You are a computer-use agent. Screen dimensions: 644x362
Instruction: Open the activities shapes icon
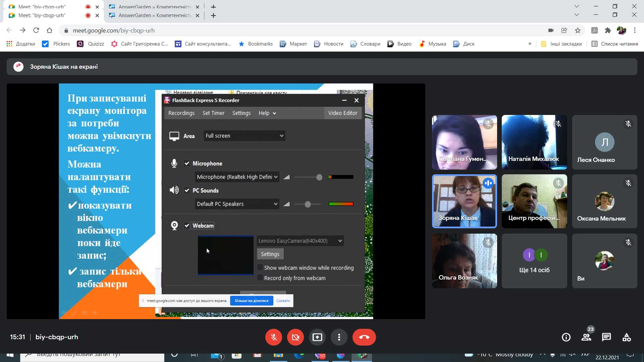click(627, 337)
